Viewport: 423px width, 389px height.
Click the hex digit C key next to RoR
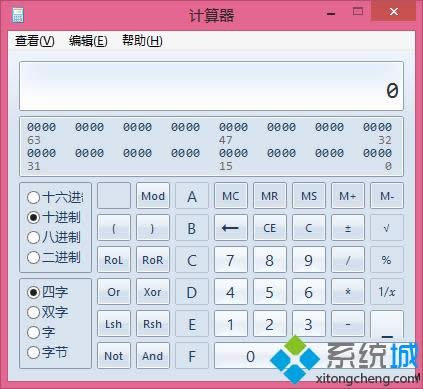[x=192, y=260]
